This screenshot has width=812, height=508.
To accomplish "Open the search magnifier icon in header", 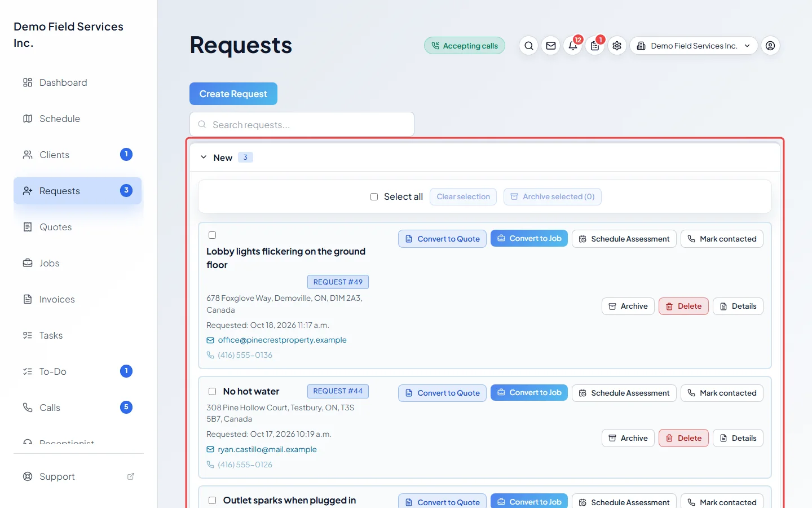I will (x=528, y=46).
